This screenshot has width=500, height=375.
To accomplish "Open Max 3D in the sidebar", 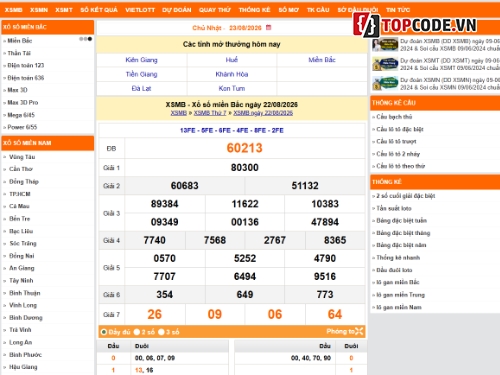I will tap(17, 90).
